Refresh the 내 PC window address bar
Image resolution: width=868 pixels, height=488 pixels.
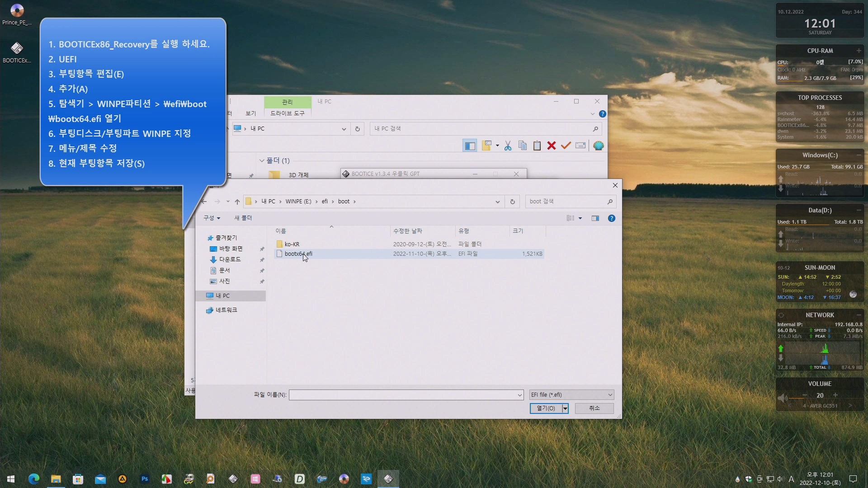357,129
